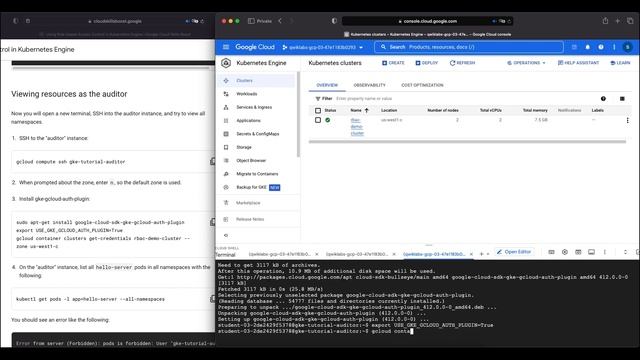Image resolution: width=640 pixels, height=360 pixels.
Task: Focus the Search products and resources field
Action: point(469,47)
